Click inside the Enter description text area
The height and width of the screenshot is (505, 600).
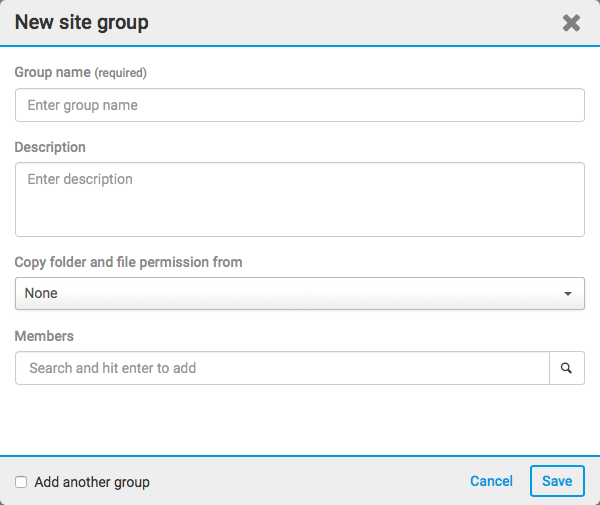coord(299,200)
